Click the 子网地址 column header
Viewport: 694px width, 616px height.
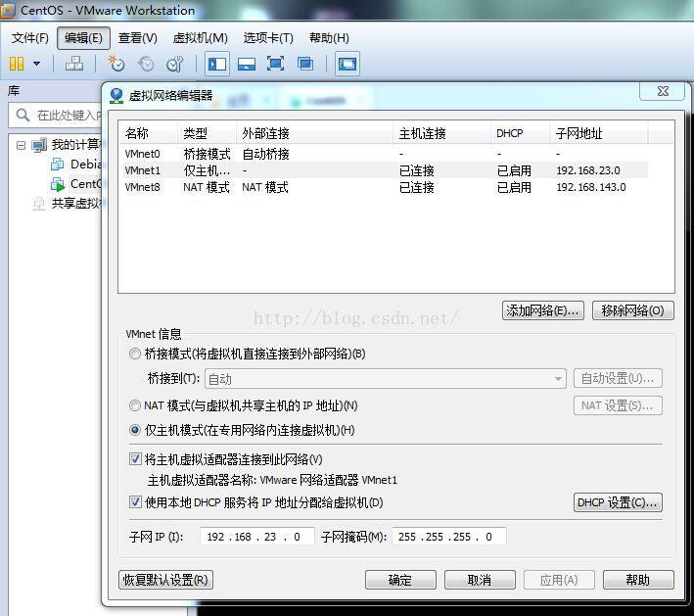(599, 133)
